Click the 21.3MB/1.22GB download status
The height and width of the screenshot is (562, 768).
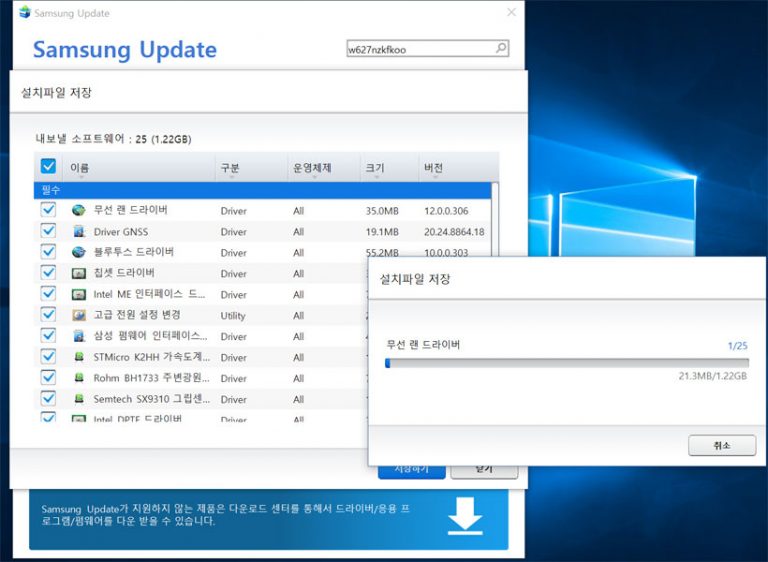tap(713, 376)
